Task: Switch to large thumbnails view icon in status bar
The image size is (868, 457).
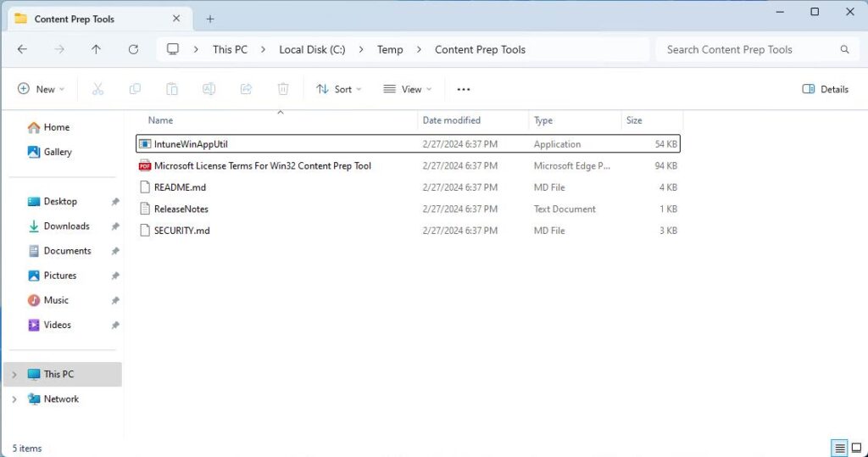Action: click(x=856, y=448)
